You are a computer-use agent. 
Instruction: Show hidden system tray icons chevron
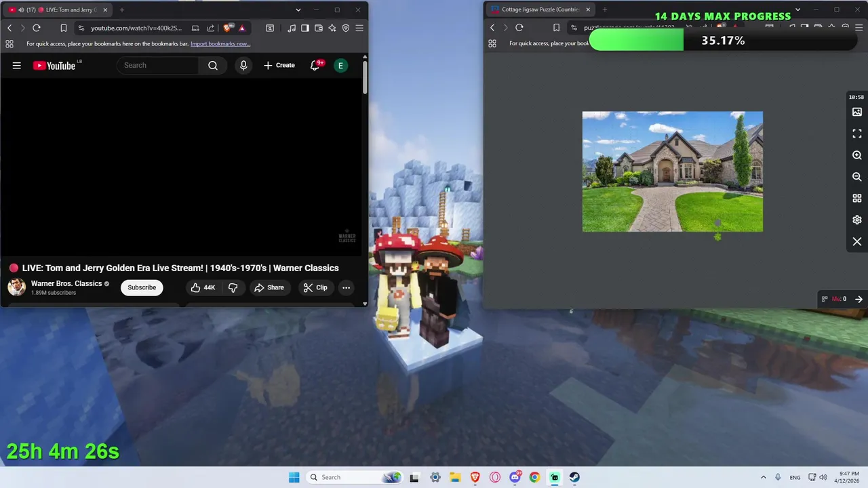[x=763, y=477]
